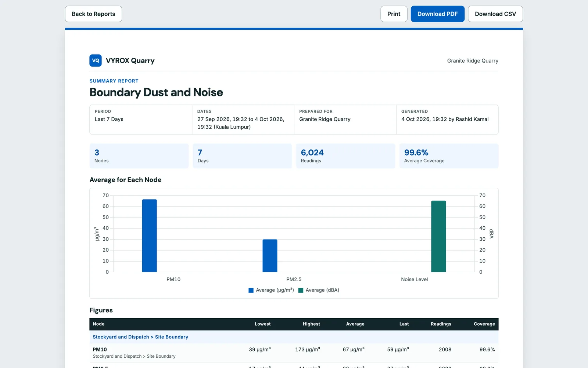Screen dimensions: 588x368
Task: Click the Lowest column header
Action: [263, 324]
